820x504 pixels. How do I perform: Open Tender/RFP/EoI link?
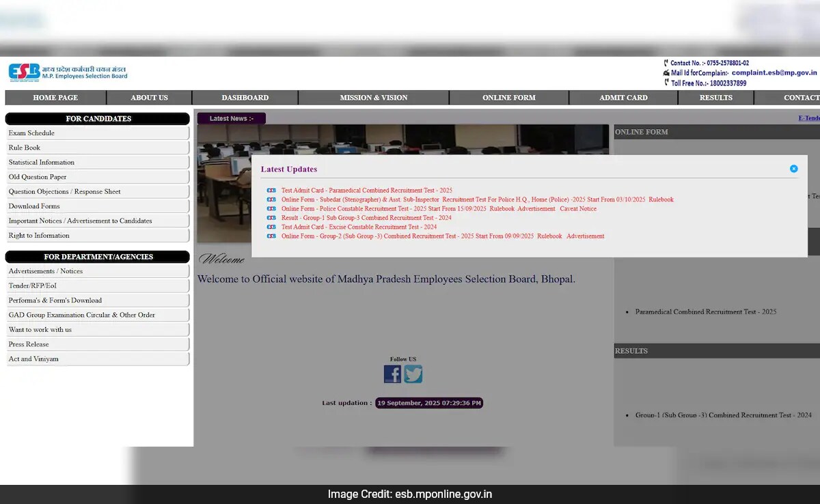pos(98,285)
